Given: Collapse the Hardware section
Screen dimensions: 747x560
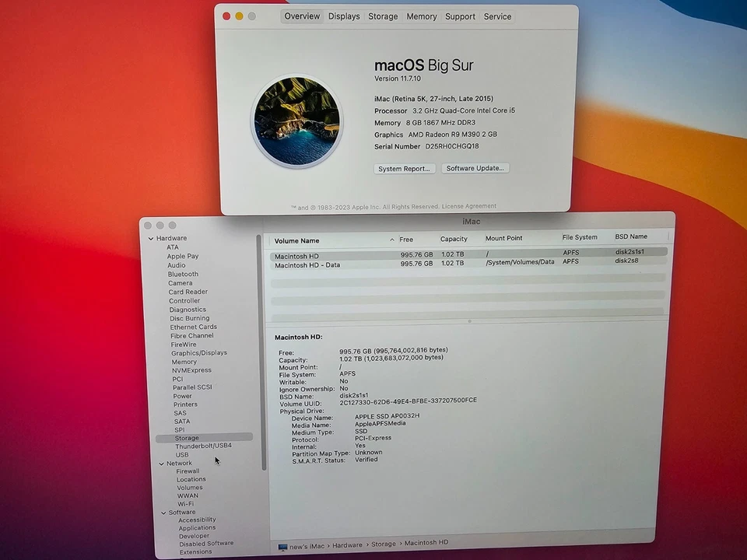Looking at the screenshot, I should point(151,238).
